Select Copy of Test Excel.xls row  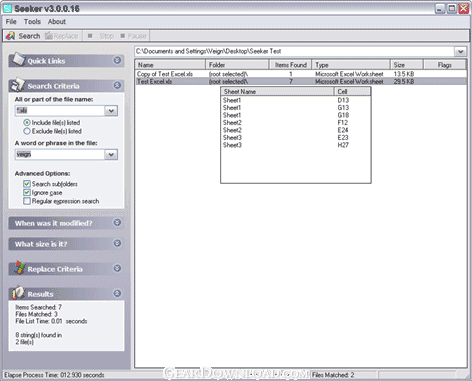(x=301, y=74)
